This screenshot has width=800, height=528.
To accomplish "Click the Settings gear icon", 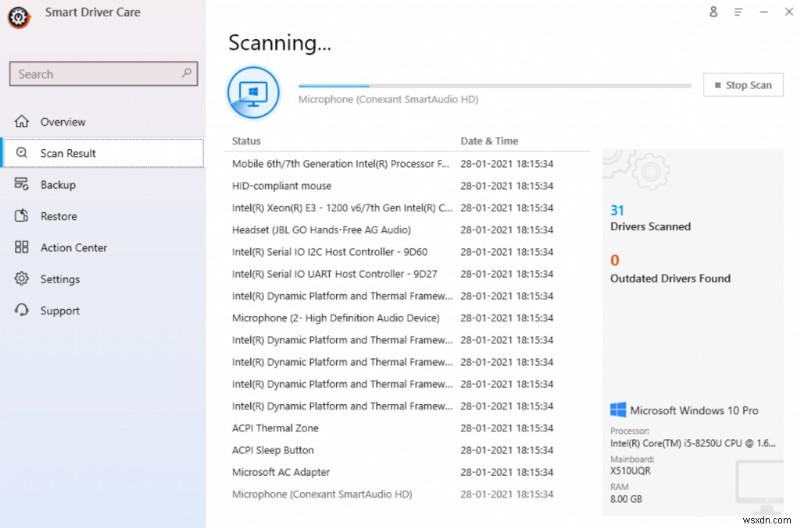I will point(21,279).
